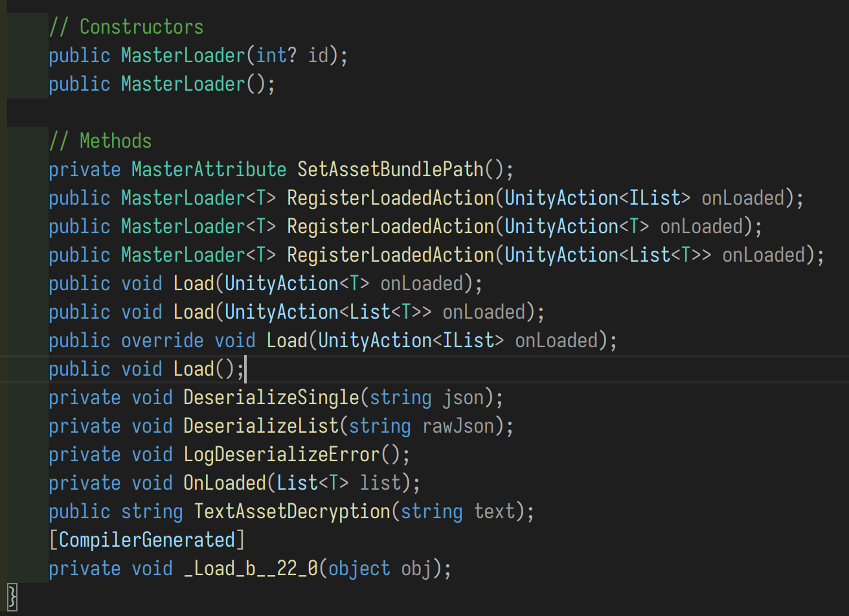Viewport: 849px width, 616px height.
Task: Click DeserializeSingle method name
Action: click(271, 398)
